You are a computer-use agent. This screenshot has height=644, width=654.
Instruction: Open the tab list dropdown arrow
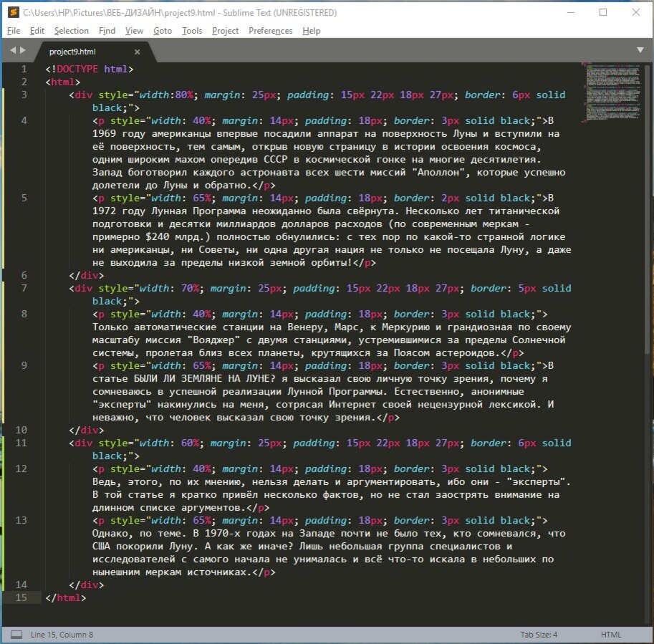(640, 50)
